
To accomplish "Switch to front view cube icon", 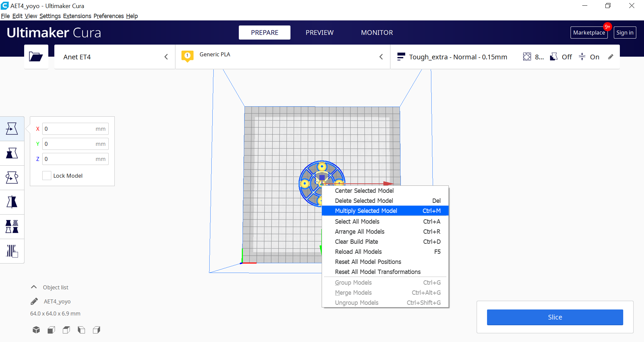I will pyautogui.click(x=51, y=330).
